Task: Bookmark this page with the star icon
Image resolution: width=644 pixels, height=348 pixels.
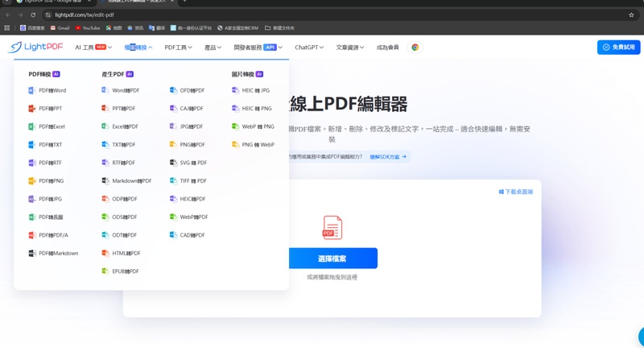Action: tap(631, 14)
